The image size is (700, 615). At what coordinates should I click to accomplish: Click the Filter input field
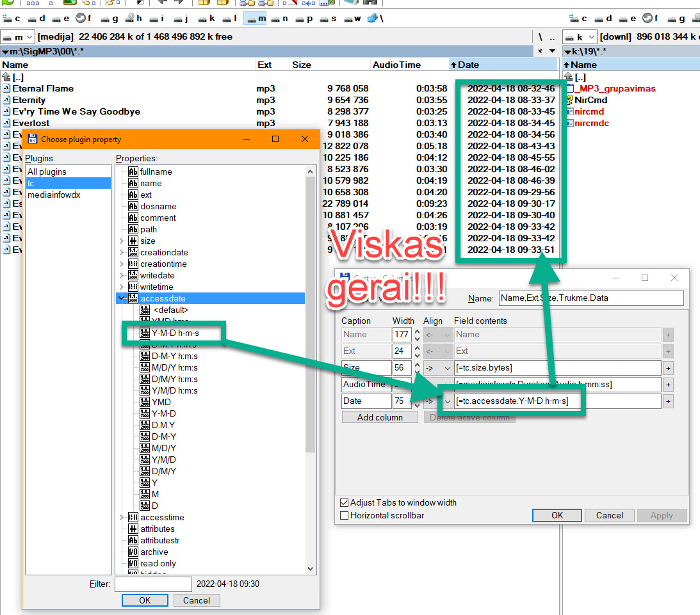153,584
